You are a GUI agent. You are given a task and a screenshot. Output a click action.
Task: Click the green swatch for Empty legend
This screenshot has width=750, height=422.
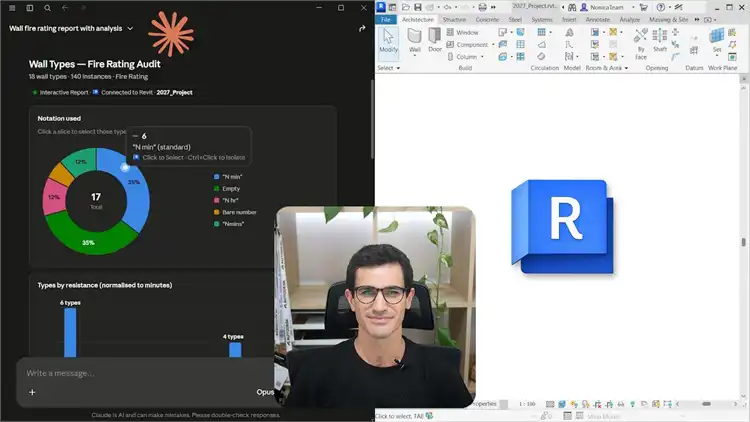[x=216, y=189]
